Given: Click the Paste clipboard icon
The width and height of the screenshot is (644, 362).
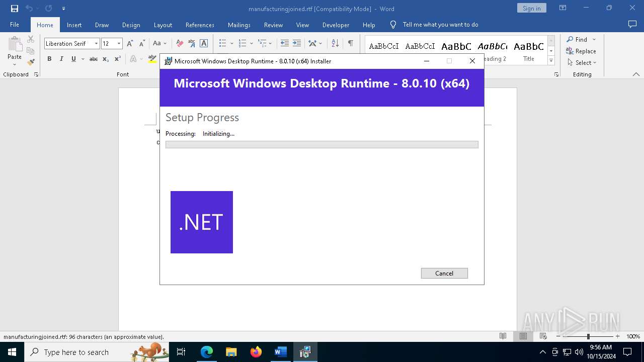Looking at the screenshot, I should pos(15,44).
